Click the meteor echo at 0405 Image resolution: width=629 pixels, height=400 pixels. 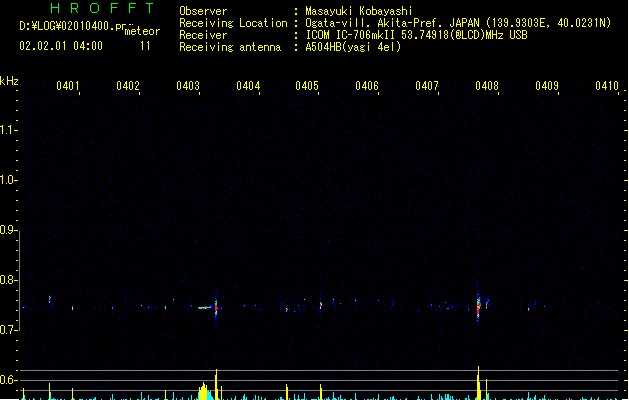(x=321, y=305)
